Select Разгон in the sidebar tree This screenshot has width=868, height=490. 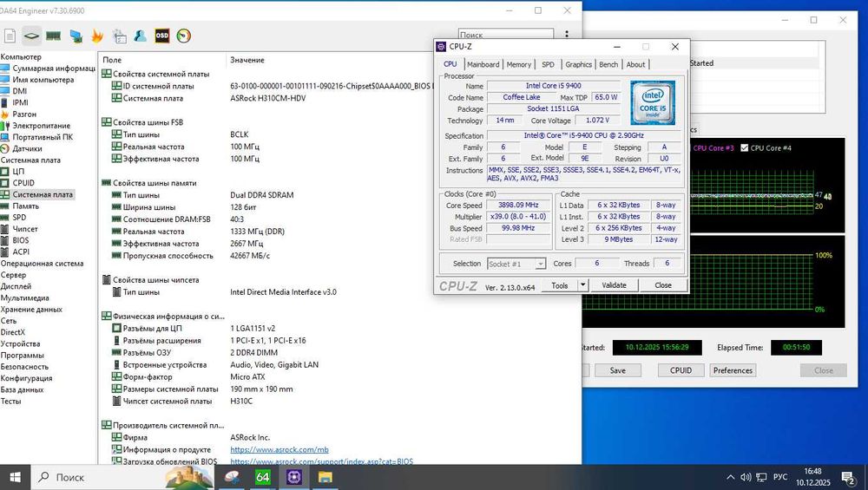click(24, 114)
